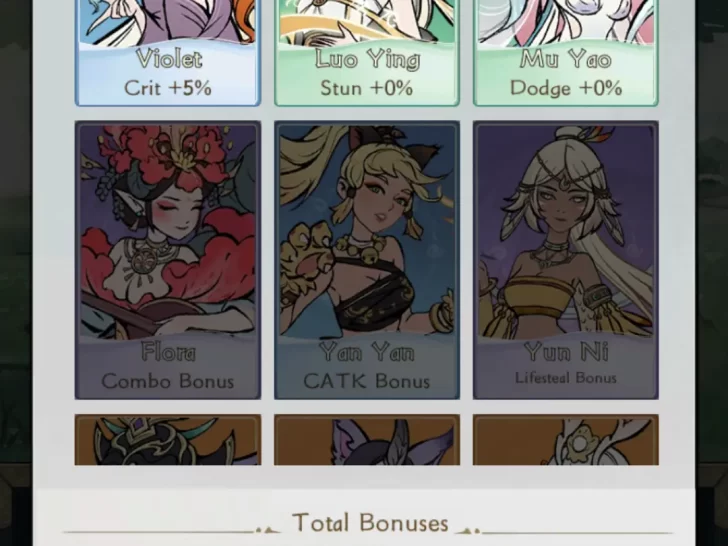
Task: Open the Luo Ying card
Action: pos(367,52)
